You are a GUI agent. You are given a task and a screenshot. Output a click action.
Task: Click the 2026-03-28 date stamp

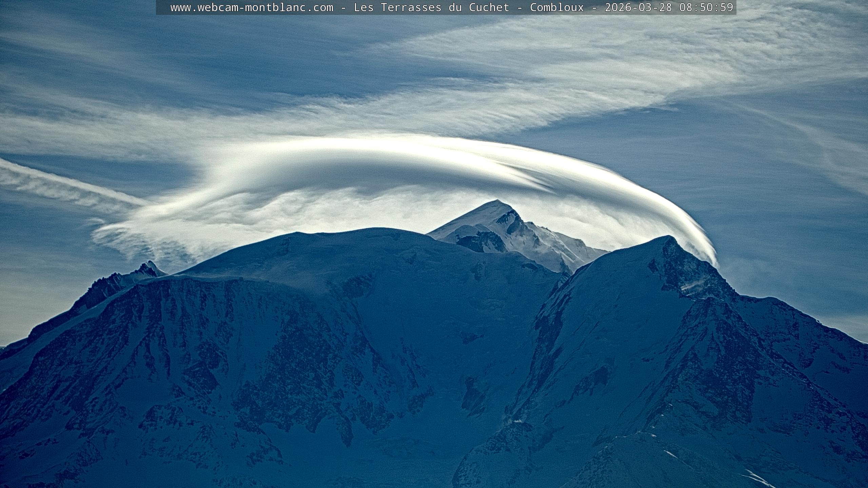point(638,7)
